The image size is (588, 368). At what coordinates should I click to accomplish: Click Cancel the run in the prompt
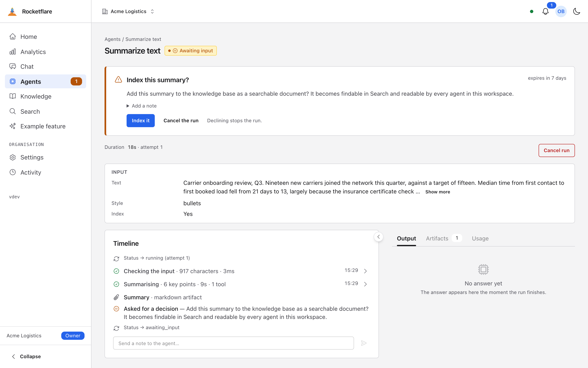(x=181, y=120)
